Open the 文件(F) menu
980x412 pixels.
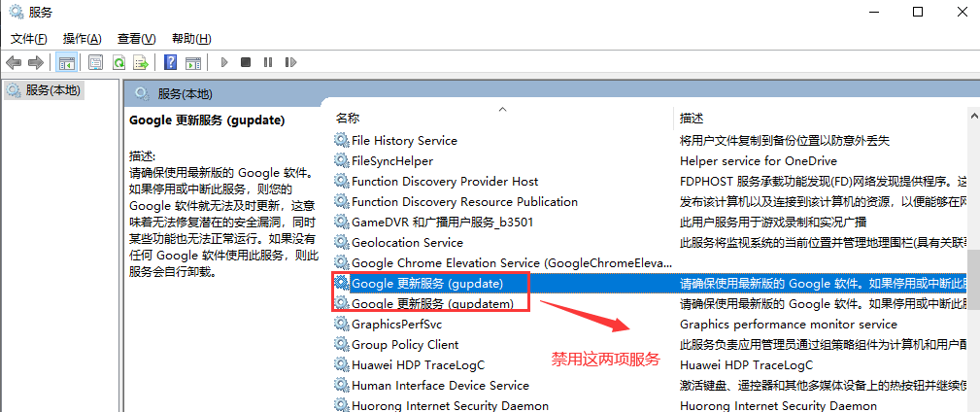pyautogui.click(x=29, y=39)
